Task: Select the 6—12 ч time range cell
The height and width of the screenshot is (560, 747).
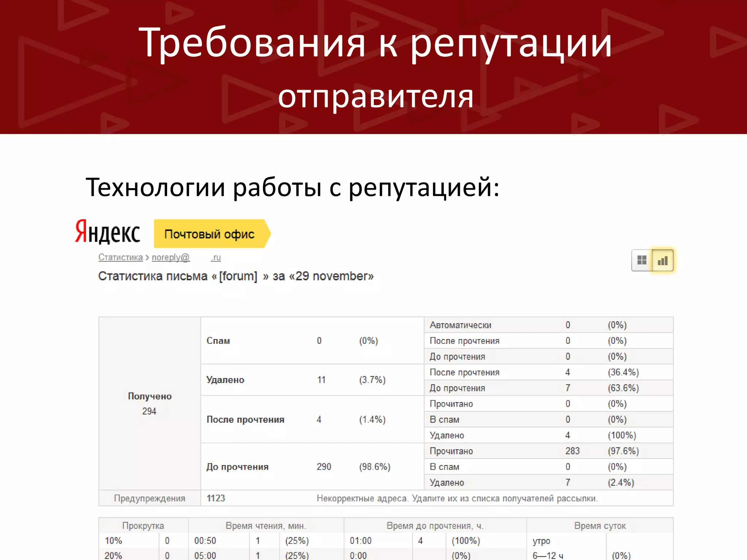Action: coord(548,556)
